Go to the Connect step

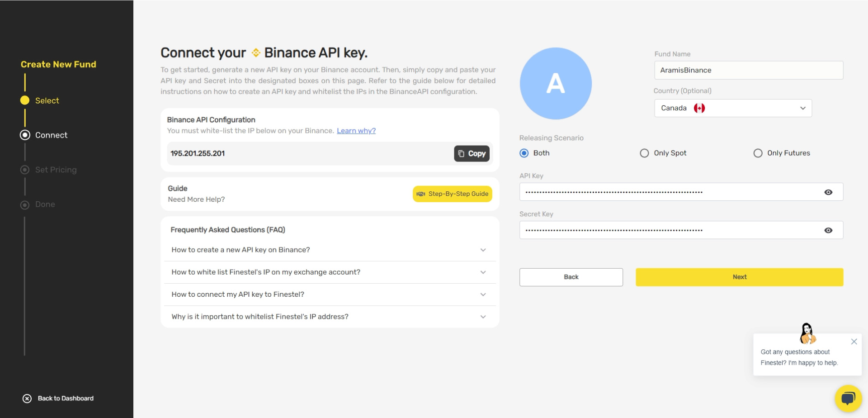(51, 135)
